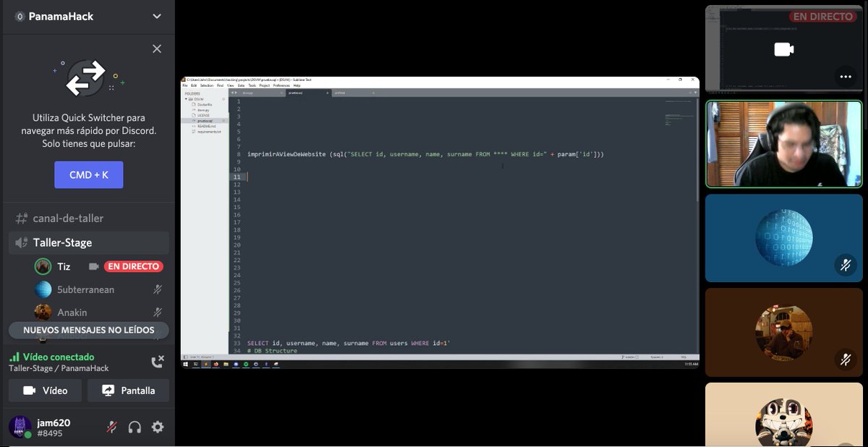Click the camera icon next to Tiz
The height and width of the screenshot is (447, 868).
(x=93, y=266)
